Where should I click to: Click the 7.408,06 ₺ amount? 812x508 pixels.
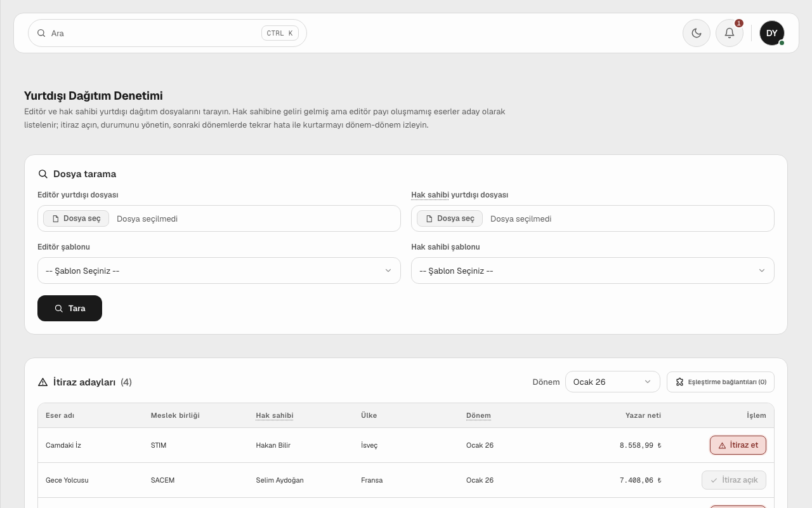pos(640,480)
